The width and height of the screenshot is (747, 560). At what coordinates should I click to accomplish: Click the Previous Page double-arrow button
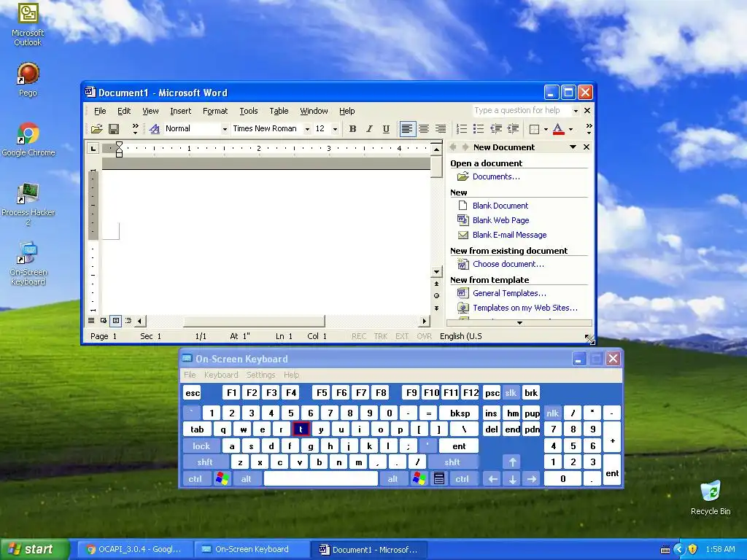coord(436,284)
